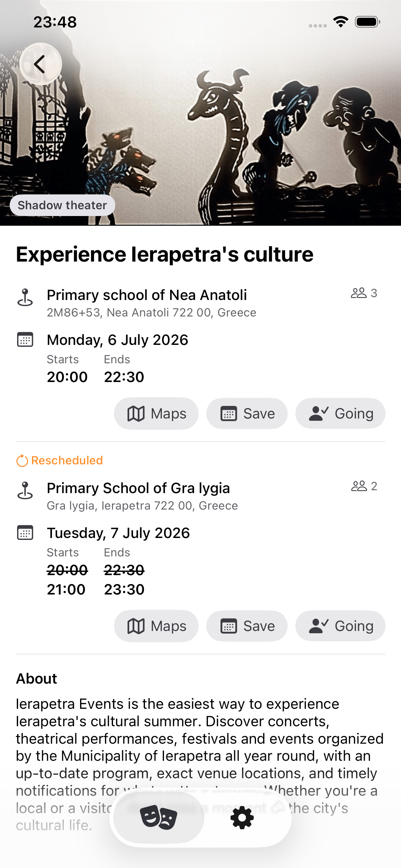Save the Monday 6 July event to calendar
The height and width of the screenshot is (868, 401).
point(247,413)
